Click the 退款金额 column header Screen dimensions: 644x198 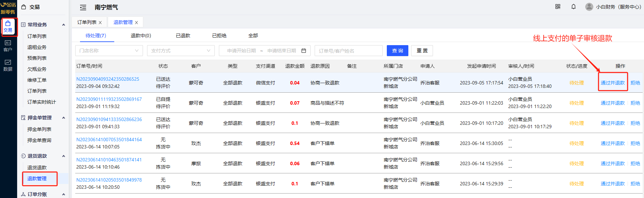[295, 66]
